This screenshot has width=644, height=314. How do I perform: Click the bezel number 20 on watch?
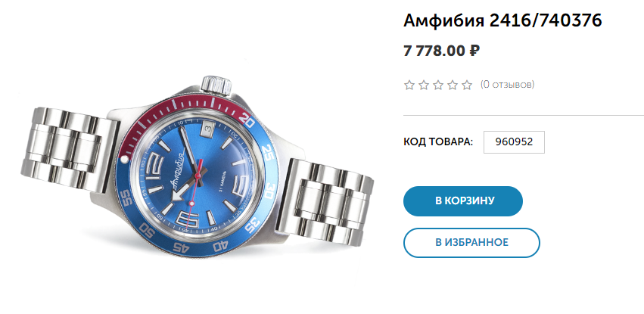[x=248, y=119]
